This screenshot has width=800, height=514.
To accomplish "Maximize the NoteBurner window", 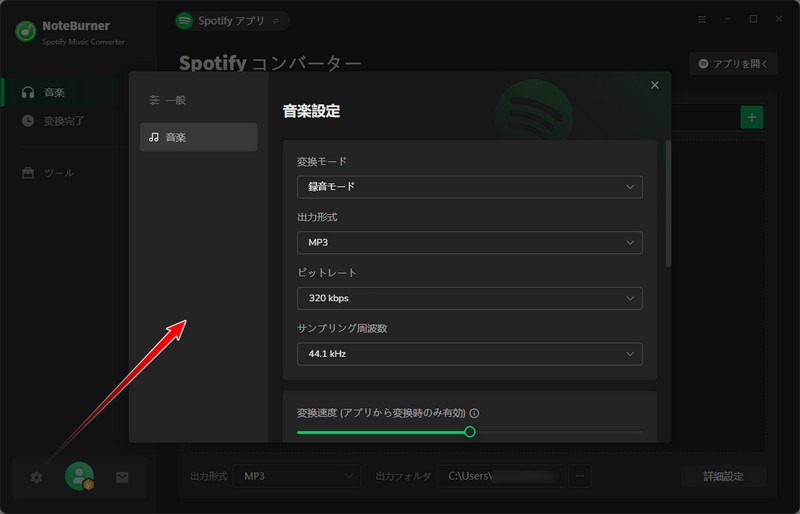I will [x=753, y=19].
